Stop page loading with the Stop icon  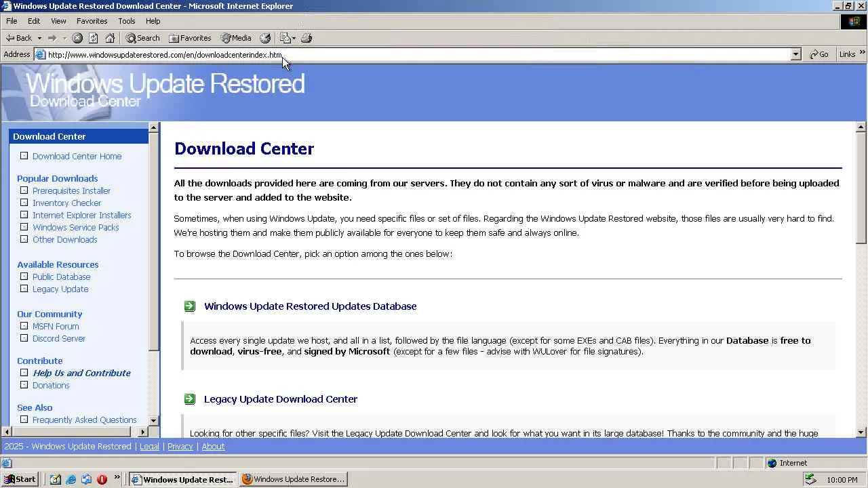tap(77, 38)
